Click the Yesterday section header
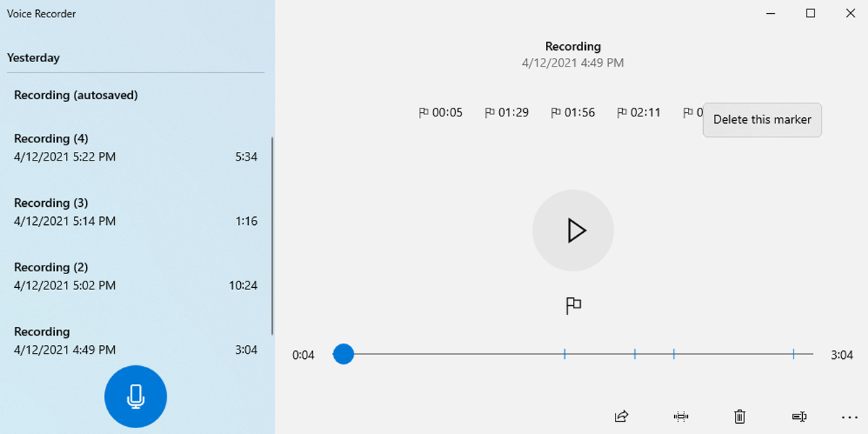The image size is (868, 434). (33, 57)
